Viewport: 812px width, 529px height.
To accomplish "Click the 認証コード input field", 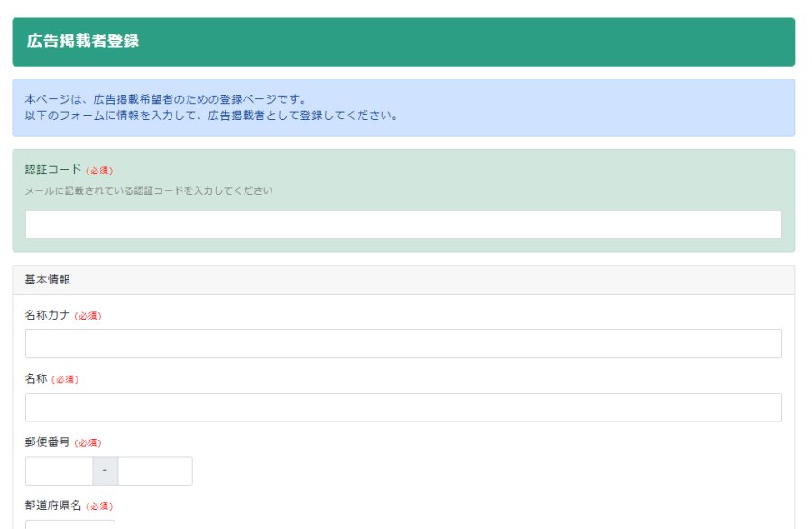I will pos(403,225).
